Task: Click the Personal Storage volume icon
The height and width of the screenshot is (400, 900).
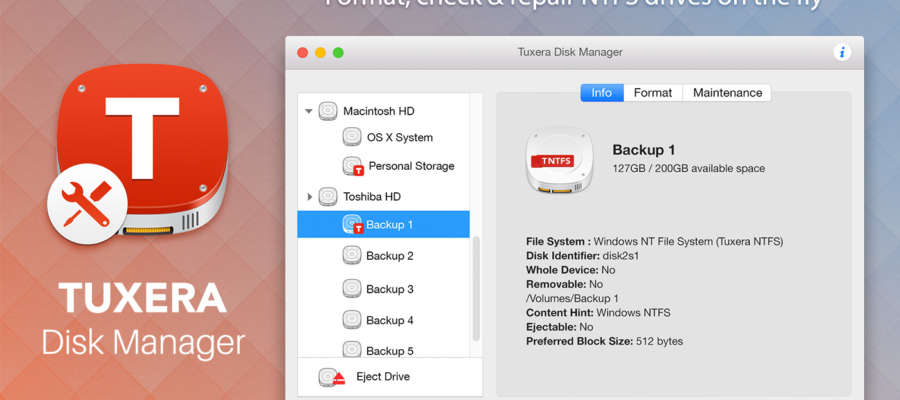Action: (352, 166)
